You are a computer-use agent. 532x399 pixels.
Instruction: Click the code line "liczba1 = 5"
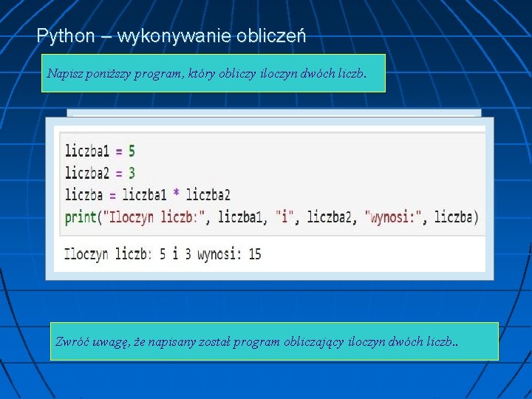click(x=100, y=151)
